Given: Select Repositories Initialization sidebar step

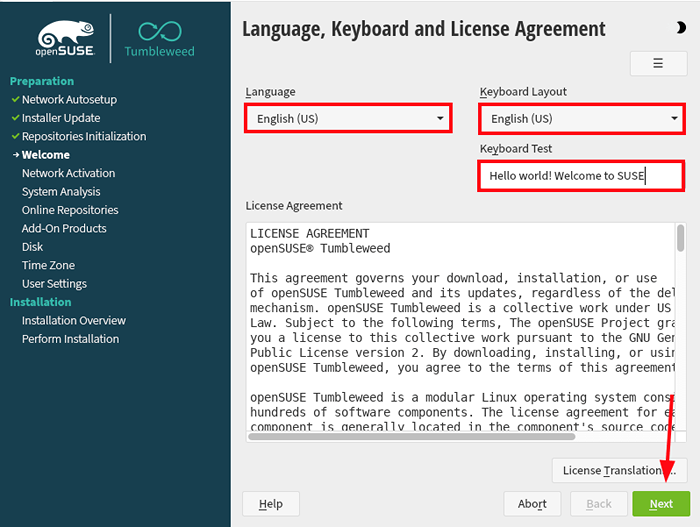Looking at the screenshot, I should coord(84,136).
